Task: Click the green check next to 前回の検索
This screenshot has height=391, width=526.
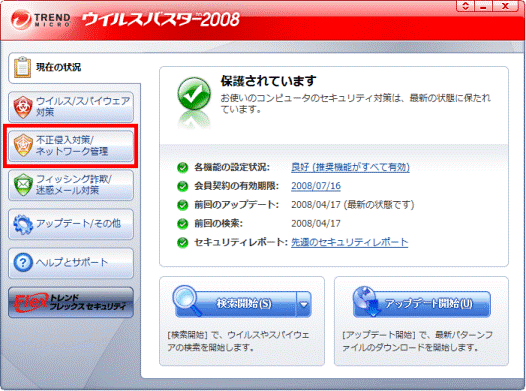Action: coord(182,223)
